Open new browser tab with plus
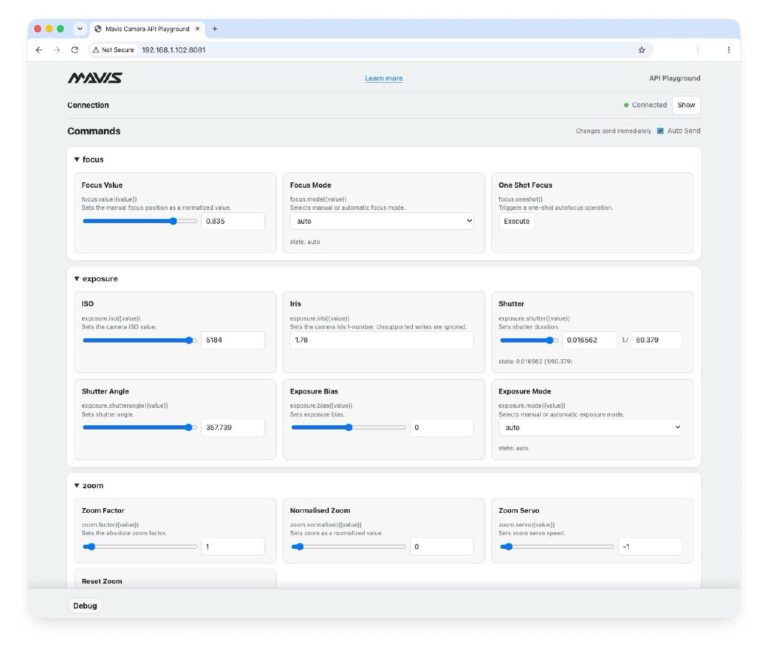This screenshot has height=655, width=768. pos(215,29)
